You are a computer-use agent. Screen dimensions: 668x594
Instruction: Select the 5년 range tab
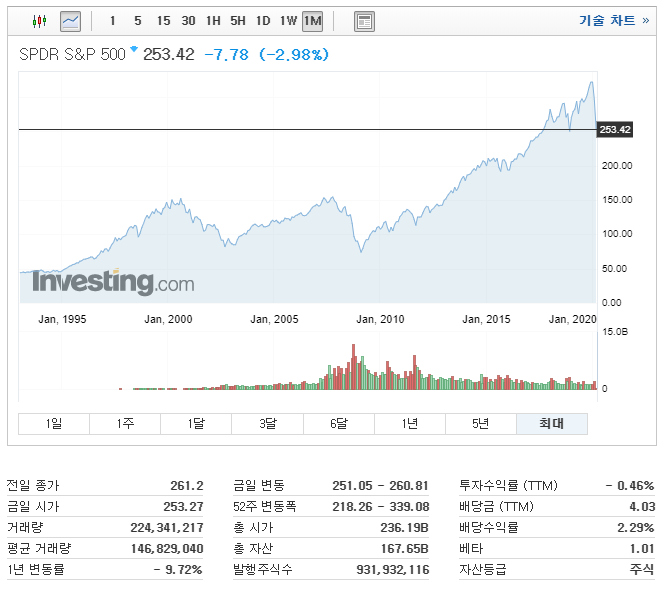click(481, 424)
